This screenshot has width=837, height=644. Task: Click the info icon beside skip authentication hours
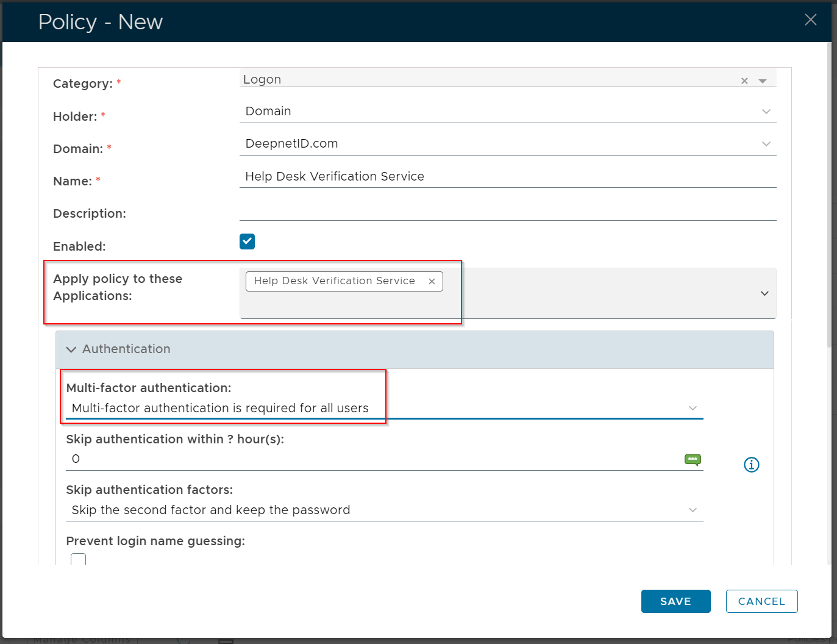[751, 465]
